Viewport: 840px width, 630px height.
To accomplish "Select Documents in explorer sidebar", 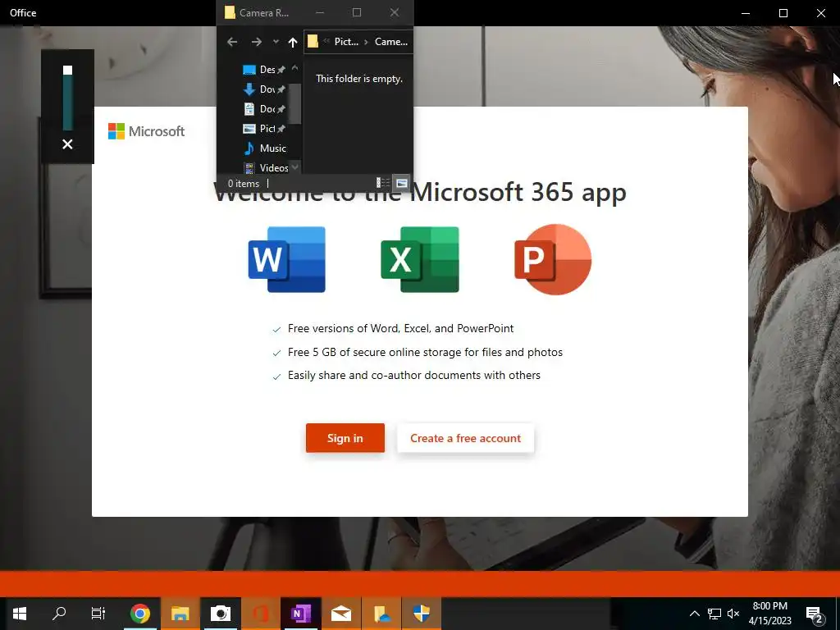I will (265, 109).
